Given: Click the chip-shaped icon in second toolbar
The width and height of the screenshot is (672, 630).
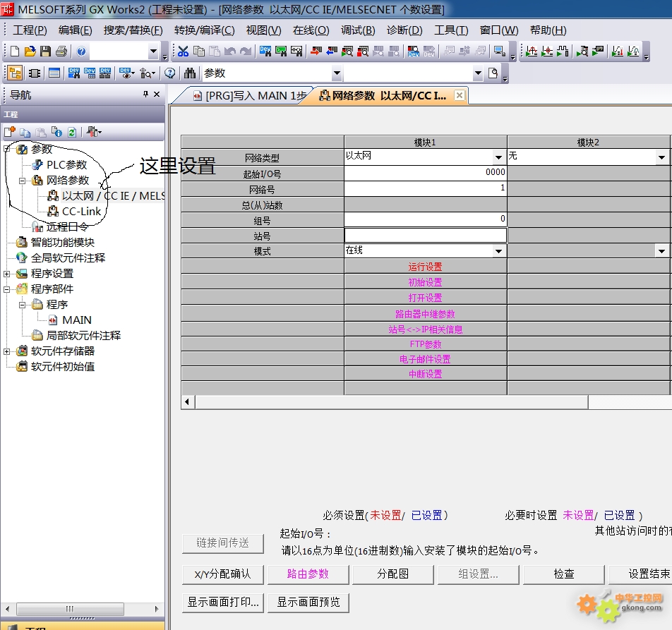Looking at the screenshot, I should 35,73.
